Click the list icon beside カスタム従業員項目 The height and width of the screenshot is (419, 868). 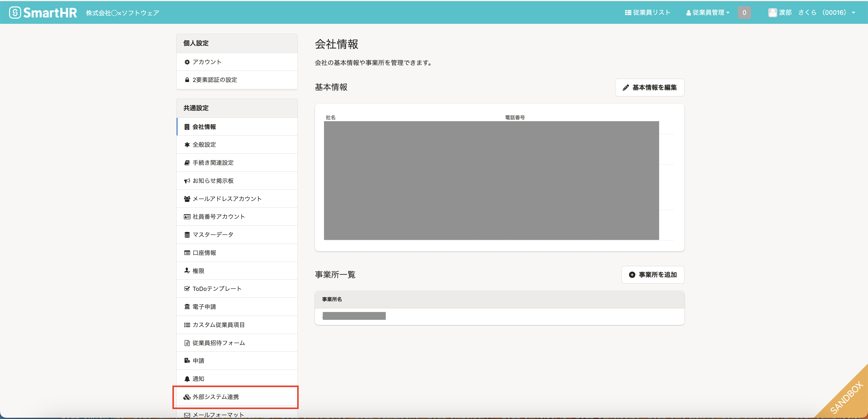[x=187, y=325]
